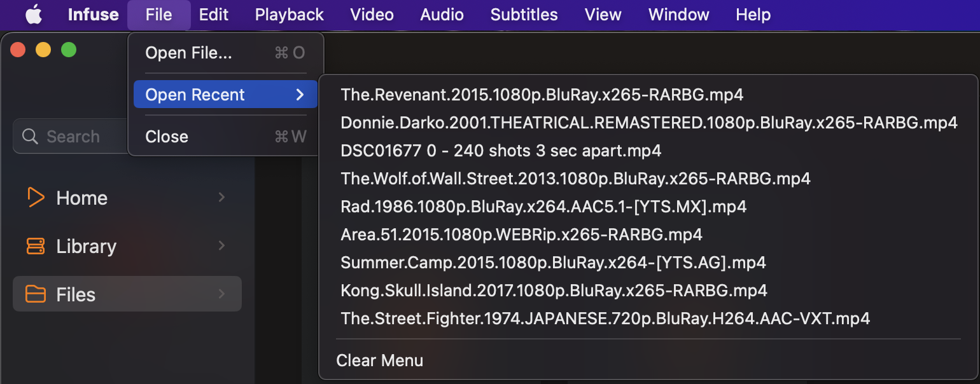Open the Subtitles menu
The height and width of the screenshot is (384, 980).
524,15
